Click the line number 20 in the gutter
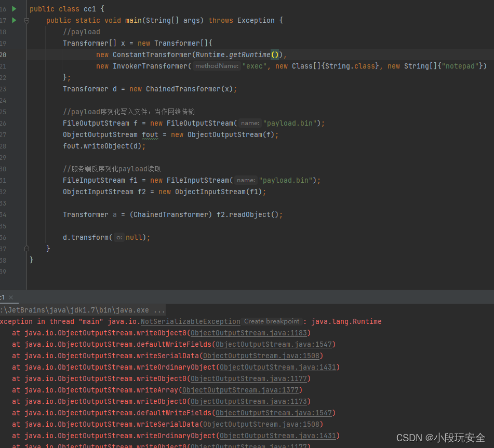Viewport: 494px width, 448px height. tap(3, 55)
